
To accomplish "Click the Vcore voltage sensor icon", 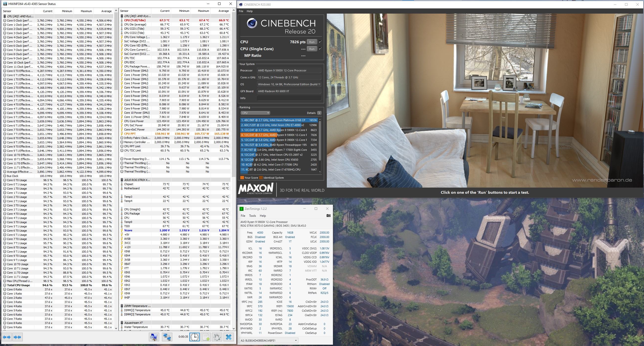I will click(x=122, y=230).
